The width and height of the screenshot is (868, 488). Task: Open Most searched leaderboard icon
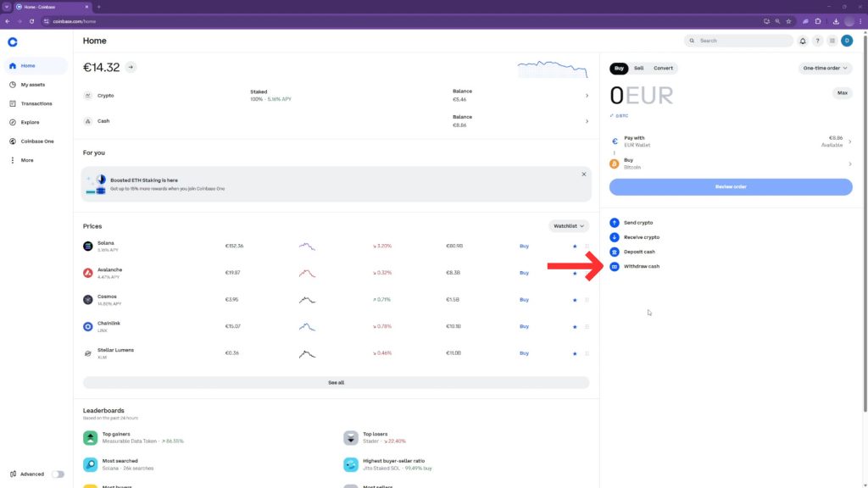90,464
